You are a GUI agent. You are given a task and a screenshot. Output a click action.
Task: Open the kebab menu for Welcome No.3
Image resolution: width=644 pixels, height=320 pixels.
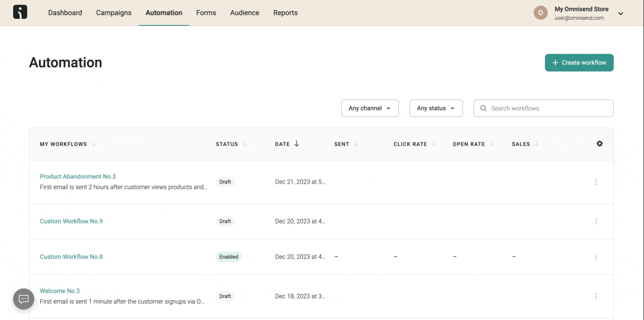pyautogui.click(x=596, y=296)
